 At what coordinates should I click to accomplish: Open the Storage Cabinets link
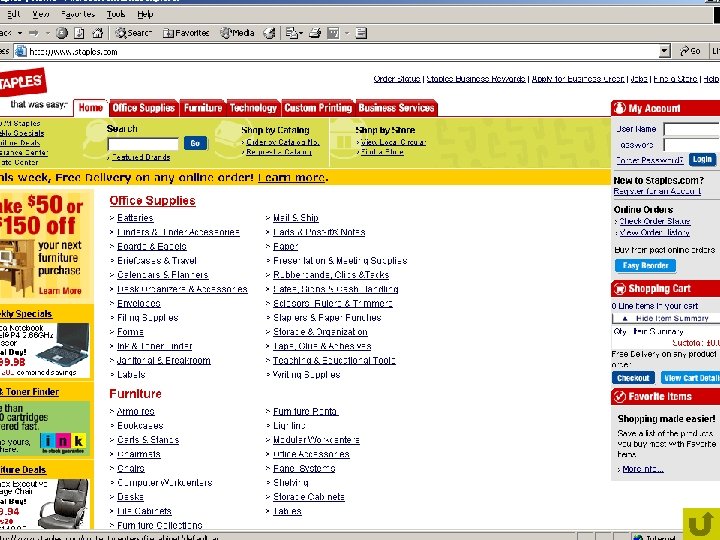pos(309,497)
